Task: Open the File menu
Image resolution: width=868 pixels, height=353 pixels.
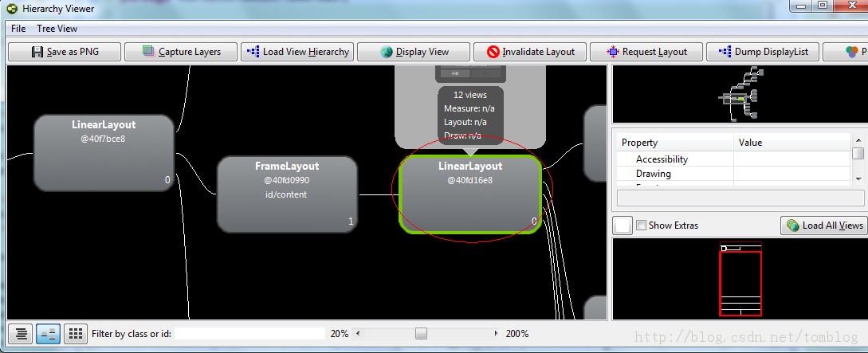Action: tap(18, 29)
